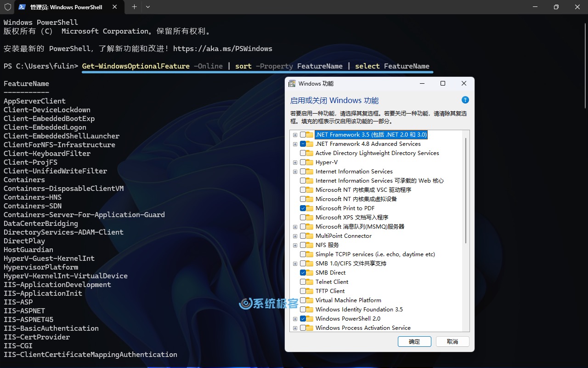588x368 pixels.
Task: Click the folder icon beside NFS 服务
Action: pyautogui.click(x=310, y=245)
